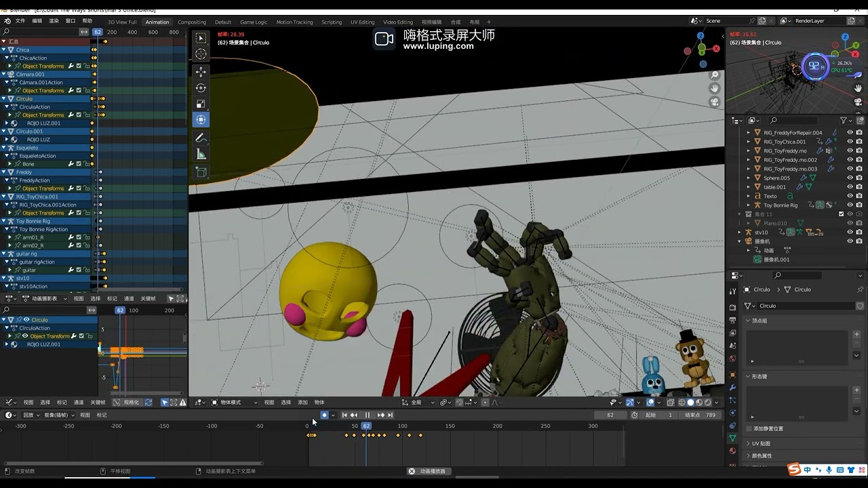Click the microphone icon in IME bar
Image resolution: width=868 pixels, height=488 pixels.
[x=829, y=470]
